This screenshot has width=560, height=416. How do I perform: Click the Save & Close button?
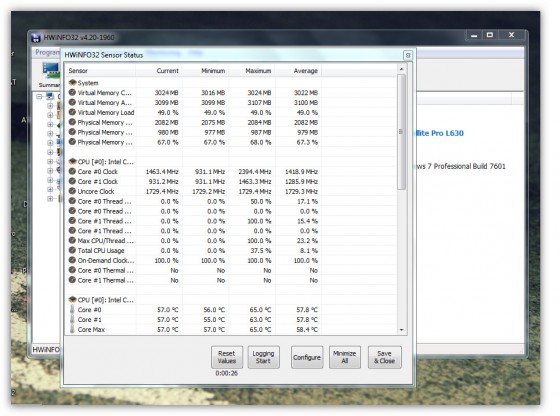(384, 357)
